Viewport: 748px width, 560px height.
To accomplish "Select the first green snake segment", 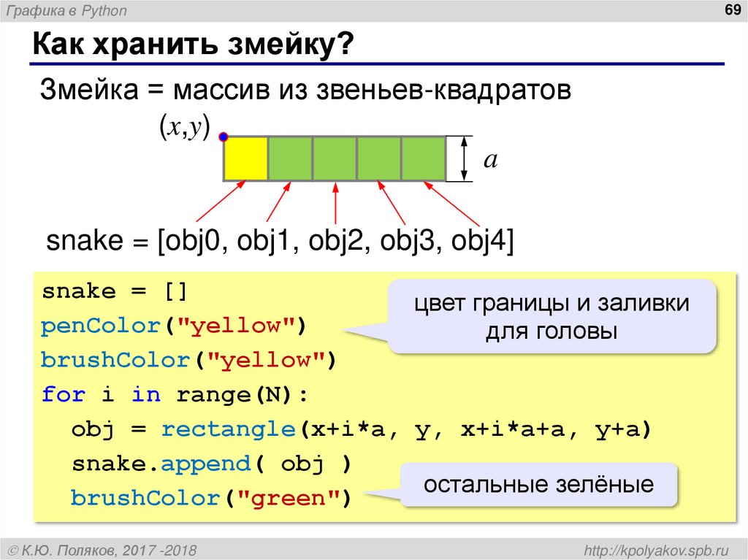I will (x=290, y=156).
